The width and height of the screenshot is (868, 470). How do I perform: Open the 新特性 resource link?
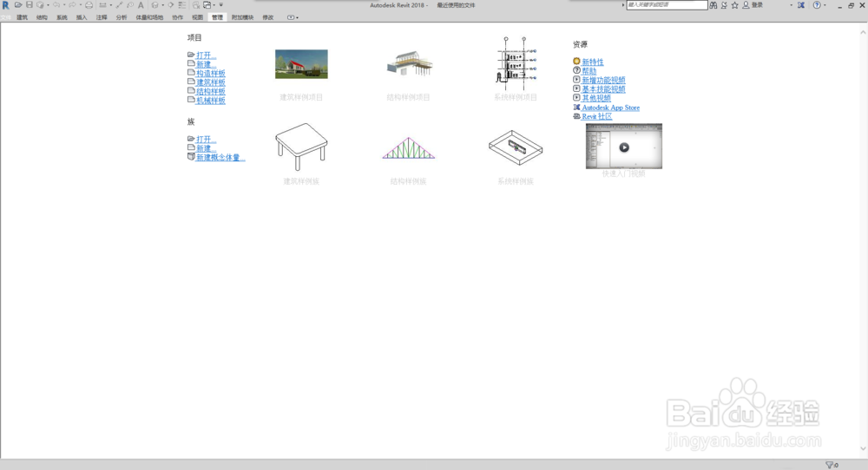tap(592, 62)
